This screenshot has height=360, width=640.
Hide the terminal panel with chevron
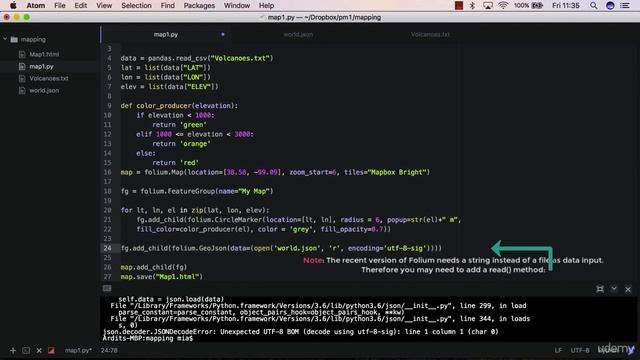click(614, 289)
